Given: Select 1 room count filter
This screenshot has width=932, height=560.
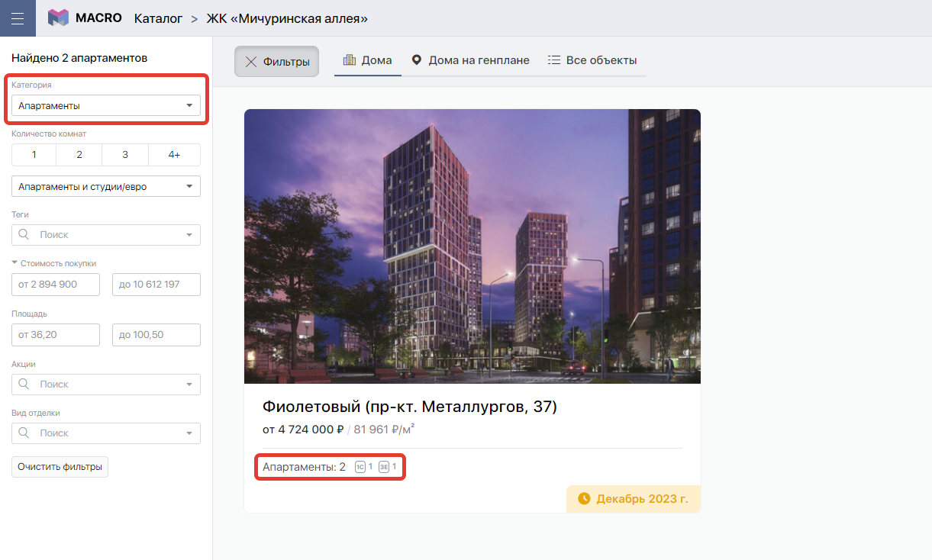Looking at the screenshot, I should 34,155.
